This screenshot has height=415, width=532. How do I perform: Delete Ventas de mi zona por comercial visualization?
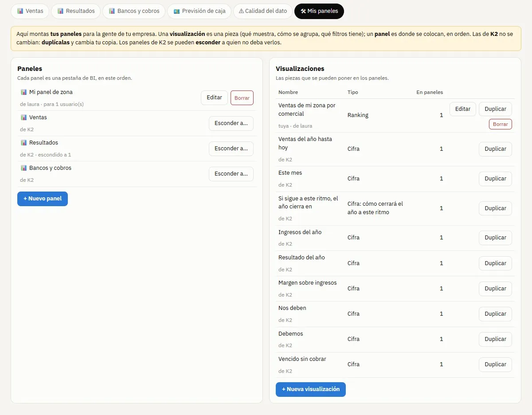click(x=501, y=124)
